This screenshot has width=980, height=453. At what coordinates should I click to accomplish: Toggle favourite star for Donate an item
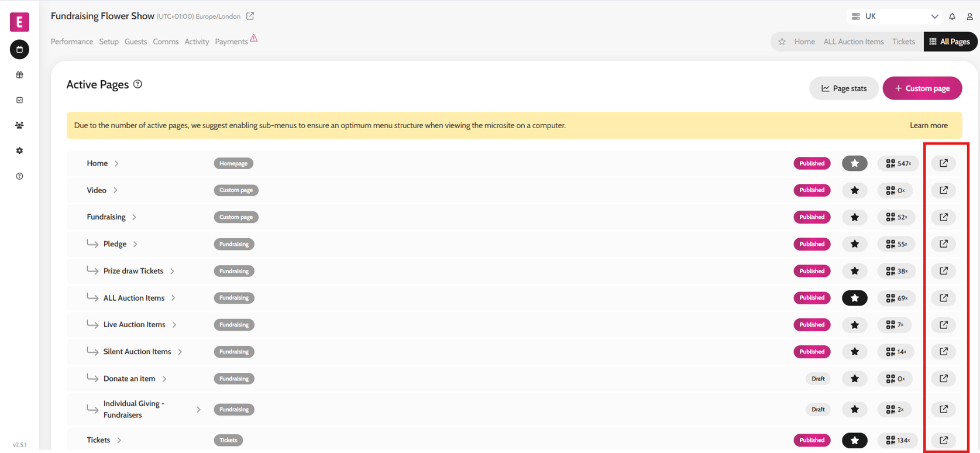(x=855, y=379)
